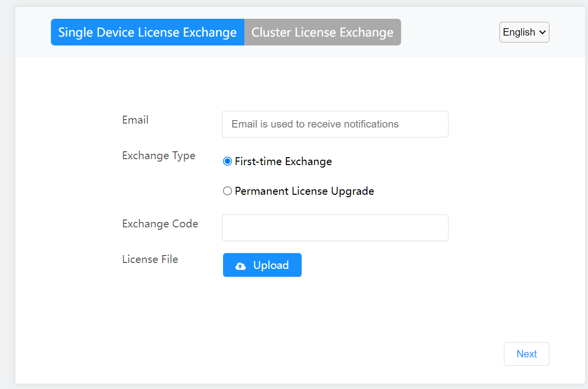588x389 pixels.
Task: Click the "Exchange Type" label
Action: pyautogui.click(x=159, y=156)
